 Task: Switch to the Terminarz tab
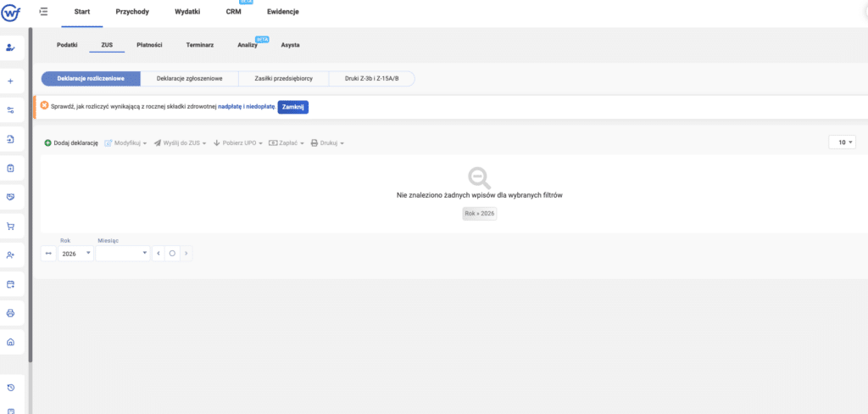[x=200, y=45]
